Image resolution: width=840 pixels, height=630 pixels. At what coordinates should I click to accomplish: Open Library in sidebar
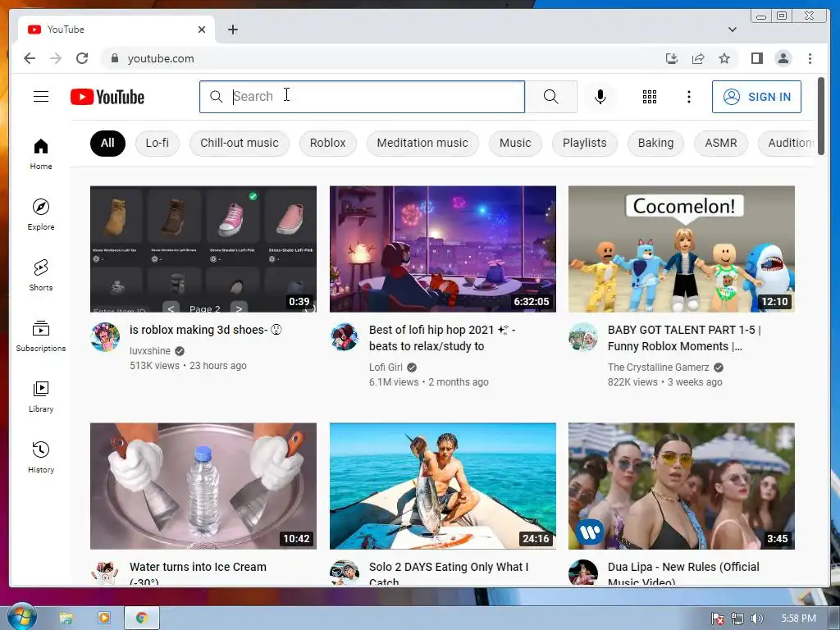[x=41, y=396]
